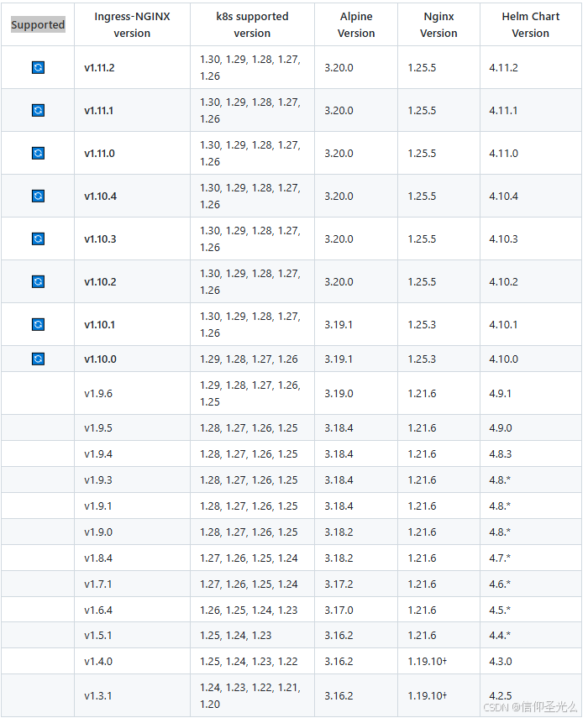Screen dimensions: 588x718
Task: Click the supported icon for v1.11.1
Action: point(38,110)
